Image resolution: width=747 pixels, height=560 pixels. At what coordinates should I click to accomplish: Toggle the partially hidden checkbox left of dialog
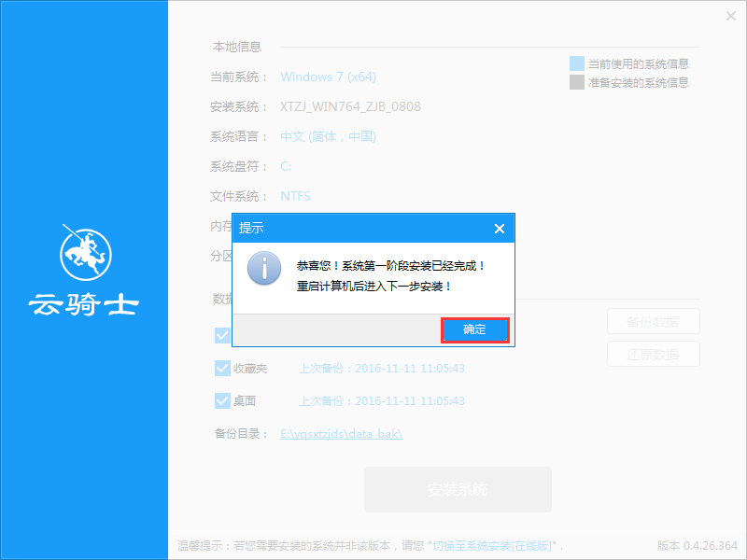click(222, 334)
